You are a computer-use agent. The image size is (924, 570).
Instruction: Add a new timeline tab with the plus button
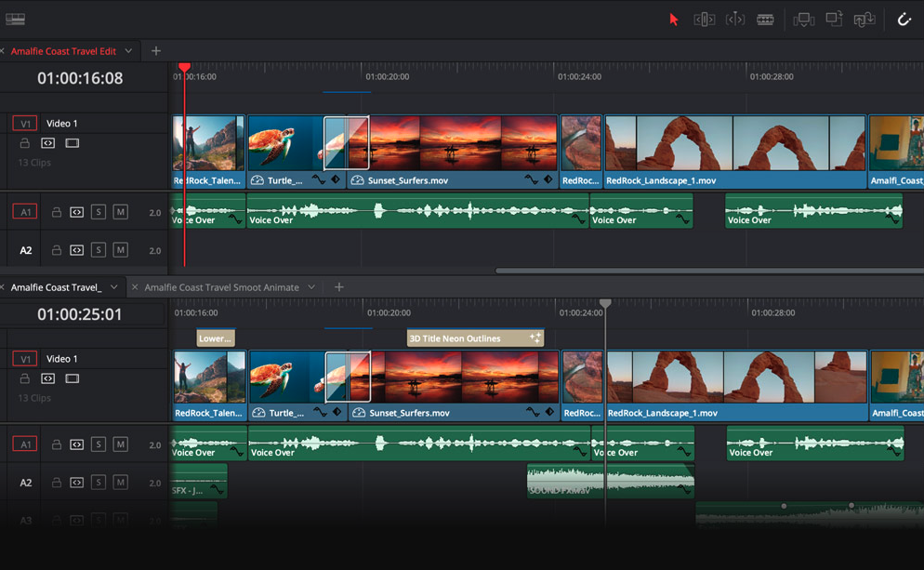tap(154, 51)
